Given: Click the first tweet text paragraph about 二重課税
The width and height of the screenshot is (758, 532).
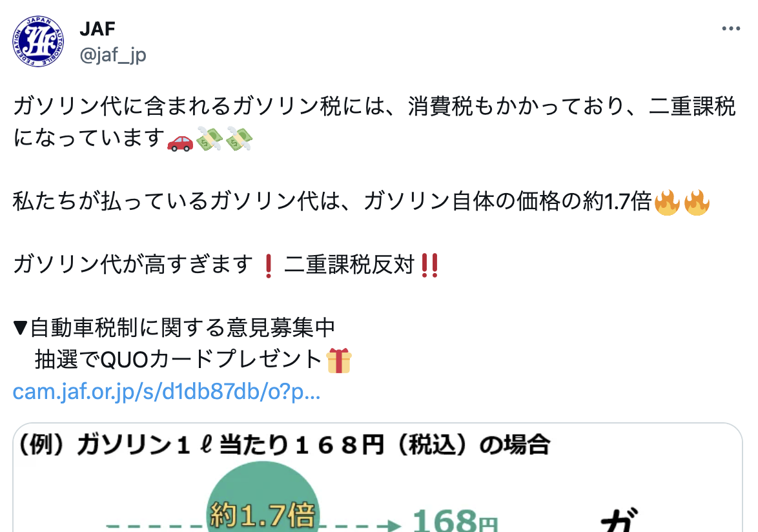Looking at the screenshot, I should click(x=374, y=122).
